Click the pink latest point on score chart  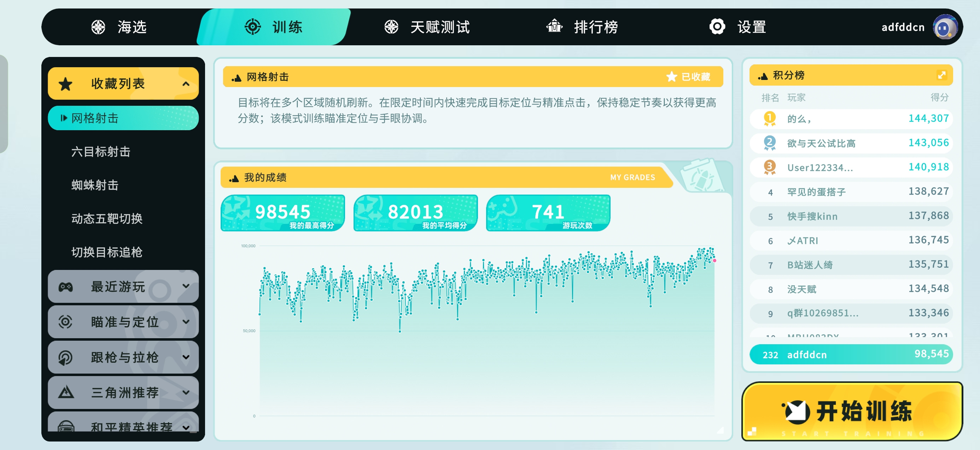coord(714,260)
